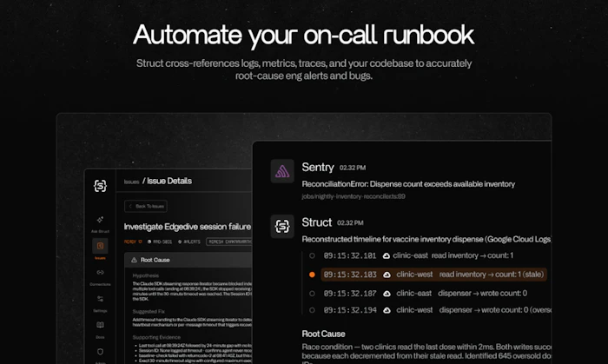Image resolution: width=608 pixels, height=364 pixels.
Task: Click the Issue Details breadcrumb title
Action: point(169,181)
